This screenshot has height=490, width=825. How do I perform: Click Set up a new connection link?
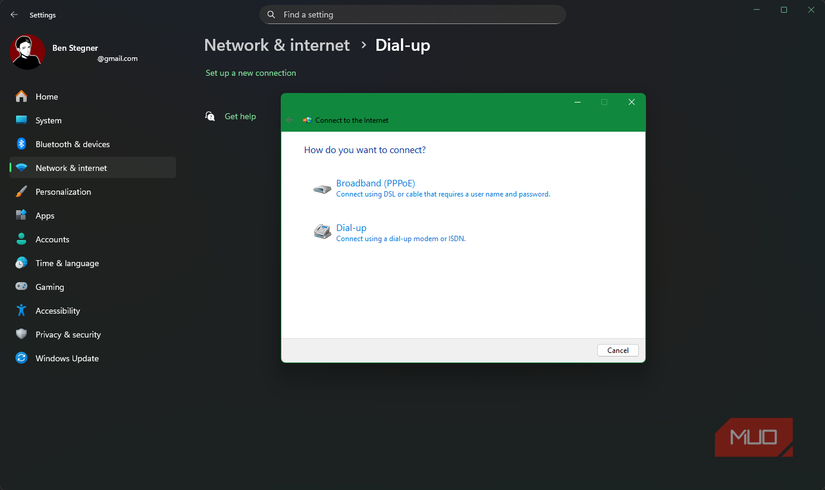251,73
